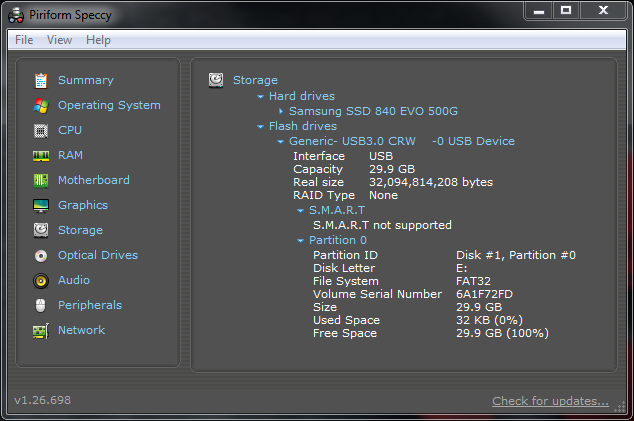Image resolution: width=634 pixels, height=421 pixels.
Task: Select the Operating System Windows icon
Action: 41,106
